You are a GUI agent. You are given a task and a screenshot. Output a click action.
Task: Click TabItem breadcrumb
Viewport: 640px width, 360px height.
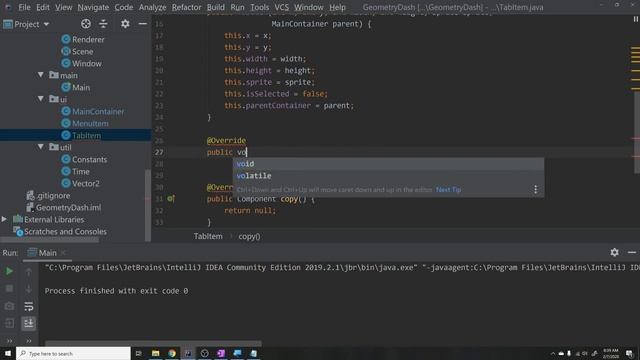tap(208, 236)
